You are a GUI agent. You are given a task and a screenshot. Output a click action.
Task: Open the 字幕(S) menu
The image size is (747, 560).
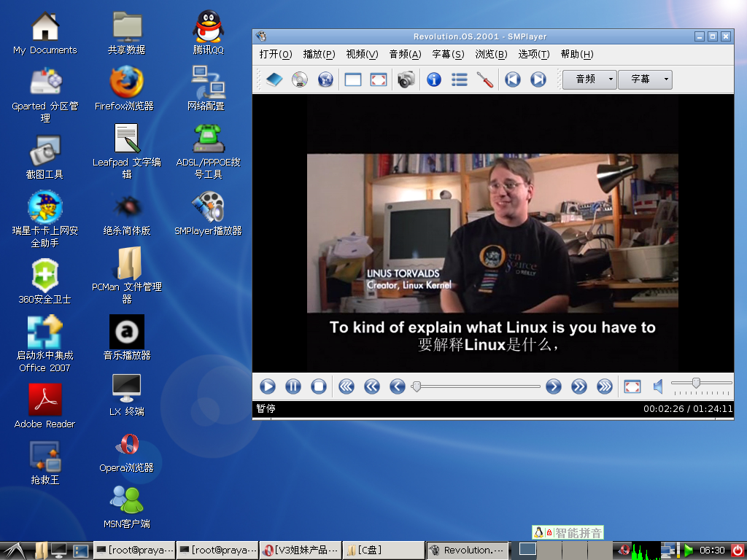(448, 54)
